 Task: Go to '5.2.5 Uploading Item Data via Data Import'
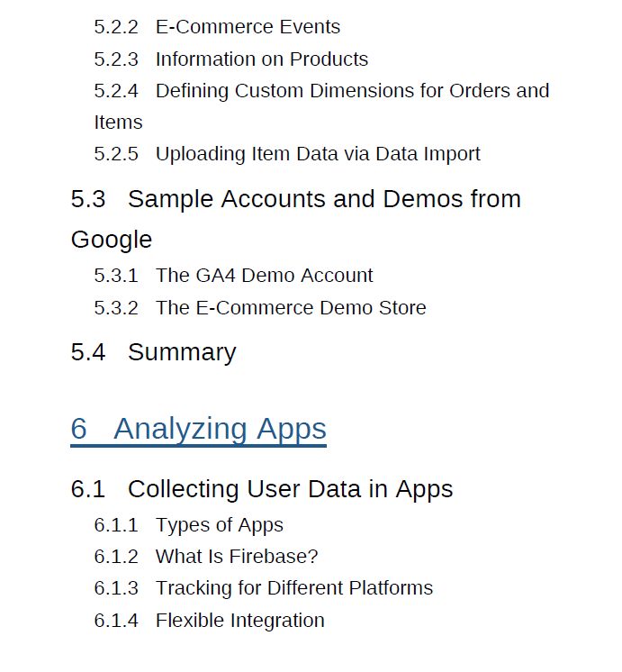tap(287, 154)
